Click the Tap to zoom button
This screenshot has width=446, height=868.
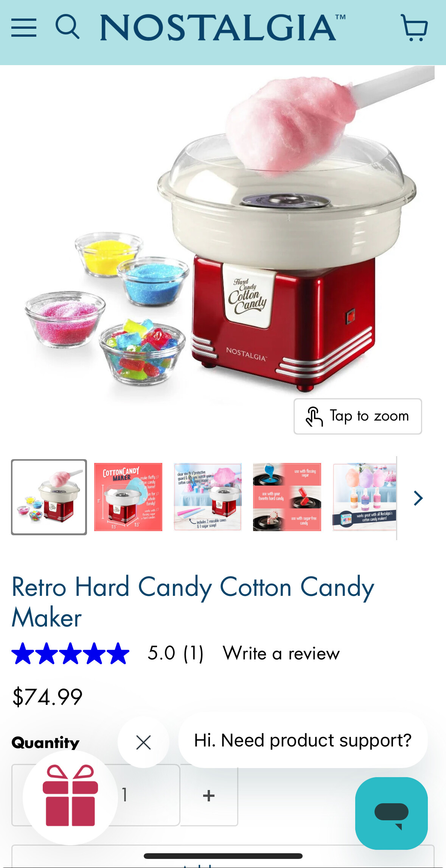[357, 416]
